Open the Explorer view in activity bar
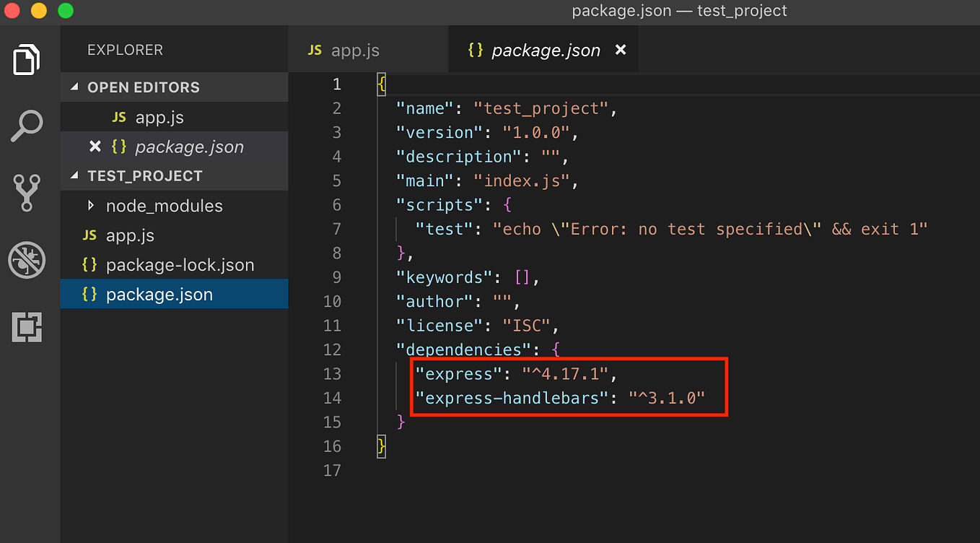 [27, 59]
